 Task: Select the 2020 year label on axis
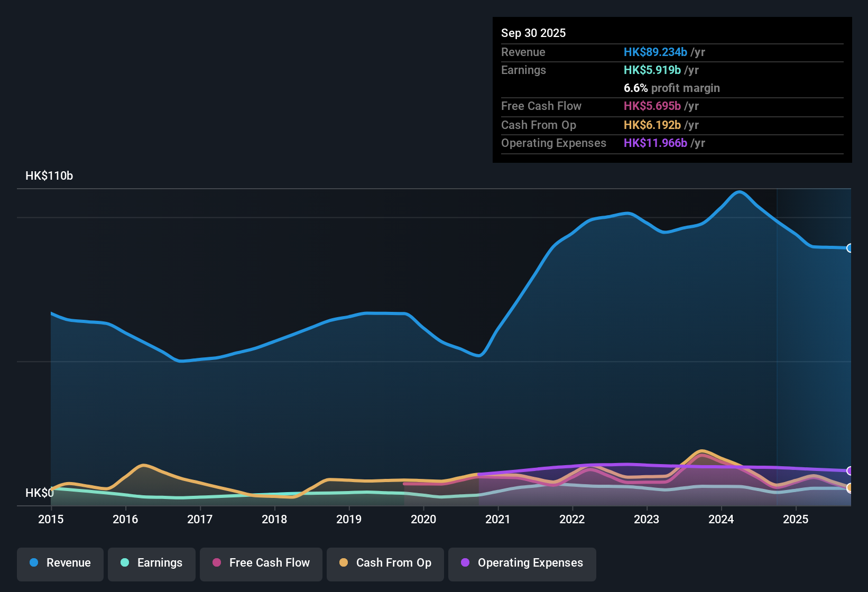423,520
